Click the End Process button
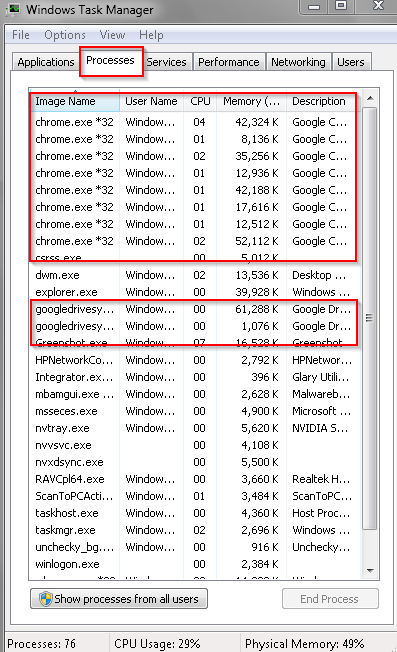Viewport: 397px width, 652px height. click(330, 599)
